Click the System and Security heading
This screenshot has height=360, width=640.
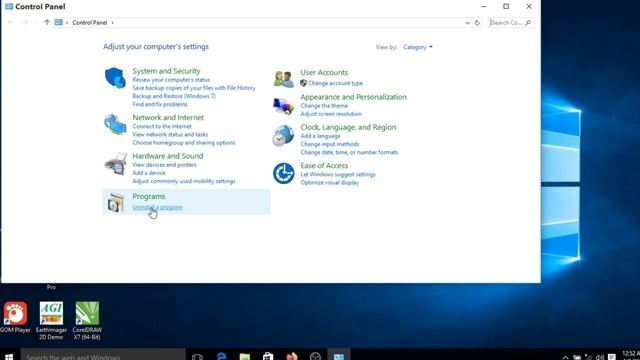pos(166,71)
